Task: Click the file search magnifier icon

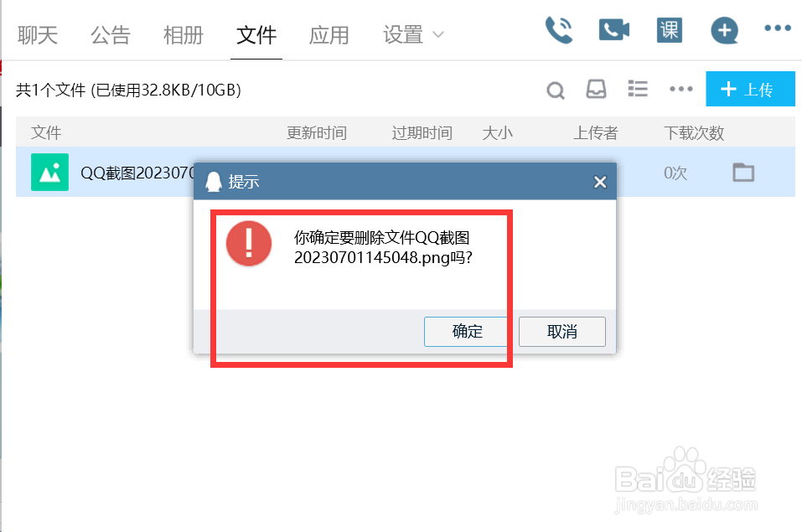Action: coord(556,90)
